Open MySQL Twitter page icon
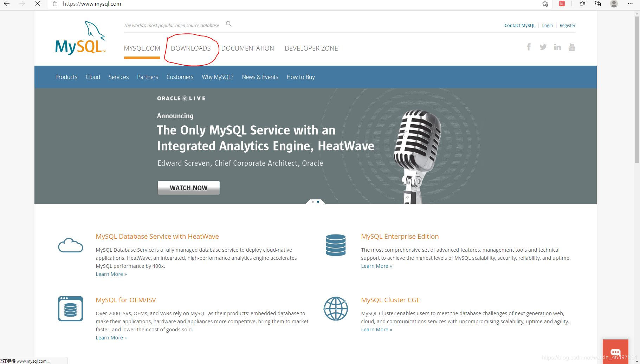 pyautogui.click(x=543, y=47)
